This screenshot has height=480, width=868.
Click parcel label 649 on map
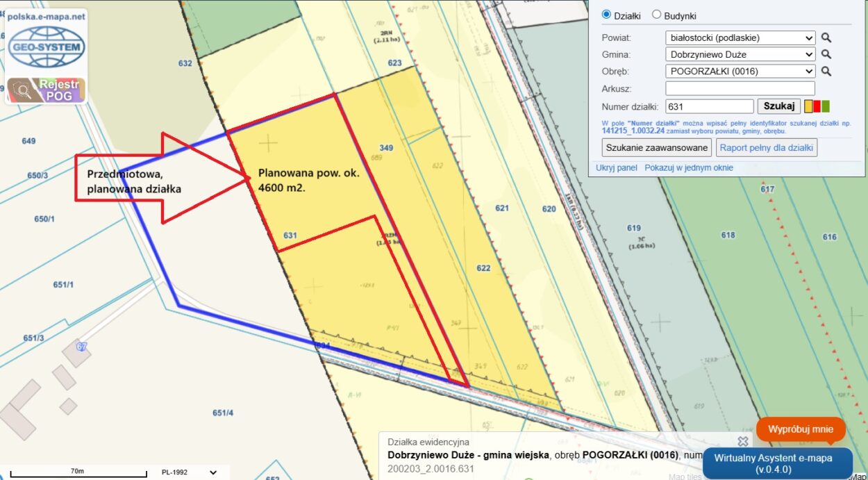coord(28,141)
